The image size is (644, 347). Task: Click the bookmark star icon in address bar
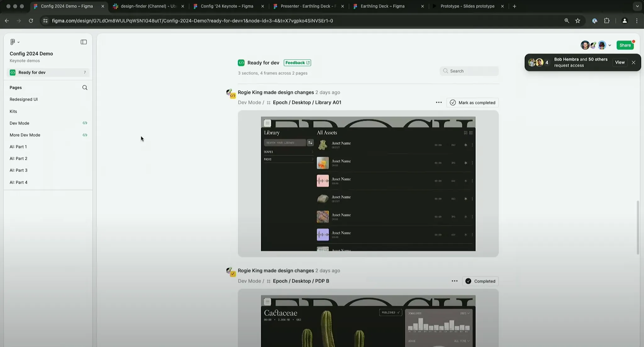578,21
